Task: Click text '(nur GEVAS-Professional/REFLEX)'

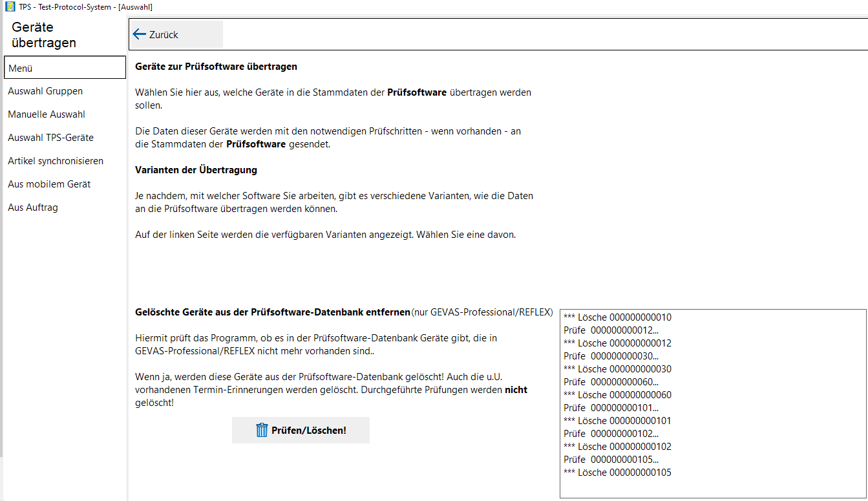Action: click(x=482, y=312)
